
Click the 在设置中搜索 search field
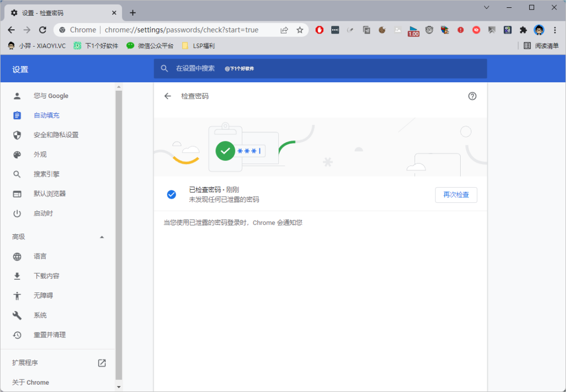tap(320, 69)
